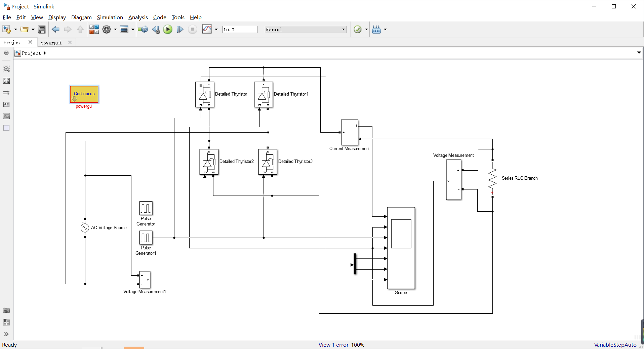Image resolution: width=644 pixels, height=349 pixels.
Task: Open the Model Explorer icon
Action: coord(124,30)
